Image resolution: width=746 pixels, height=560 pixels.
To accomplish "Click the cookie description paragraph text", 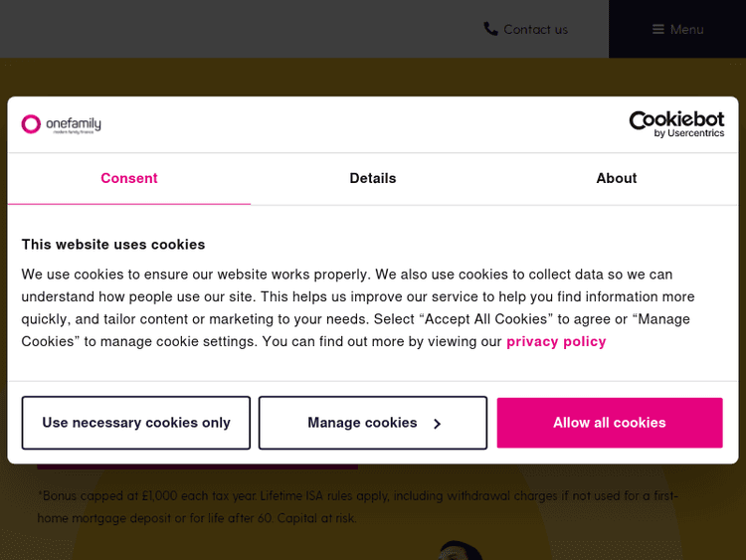I will (x=358, y=296).
